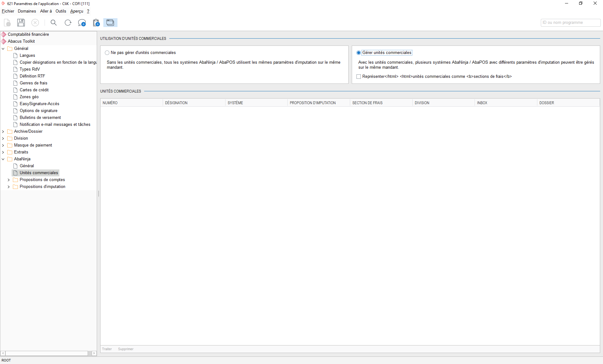The height and width of the screenshot is (364, 603).
Task: Toggle the windows view toolbar icon
Action: pyautogui.click(x=110, y=23)
